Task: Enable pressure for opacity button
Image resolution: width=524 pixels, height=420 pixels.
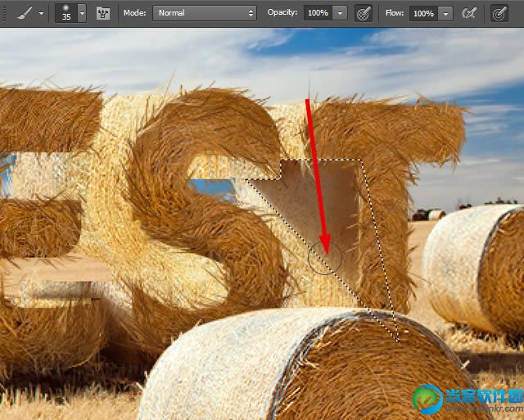Action: click(x=364, y=13)
